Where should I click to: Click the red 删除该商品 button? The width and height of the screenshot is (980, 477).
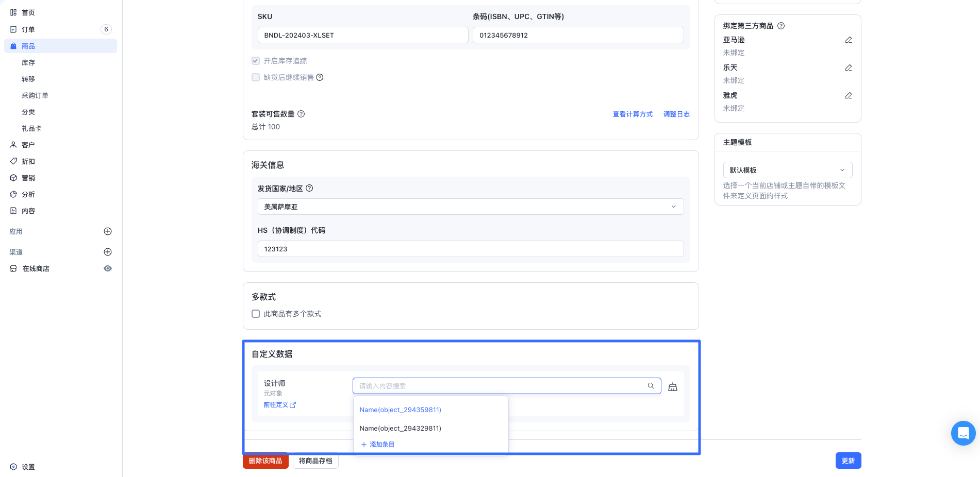(265, 461)
